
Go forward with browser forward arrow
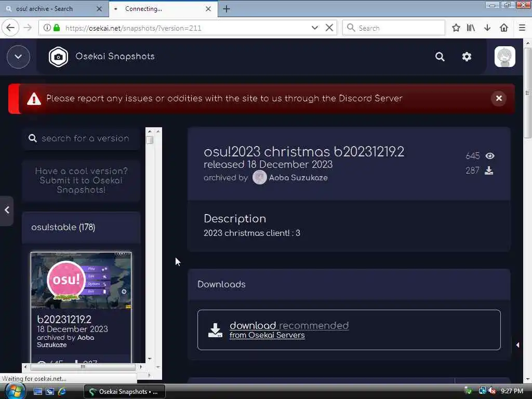click(x=28, y=28)
